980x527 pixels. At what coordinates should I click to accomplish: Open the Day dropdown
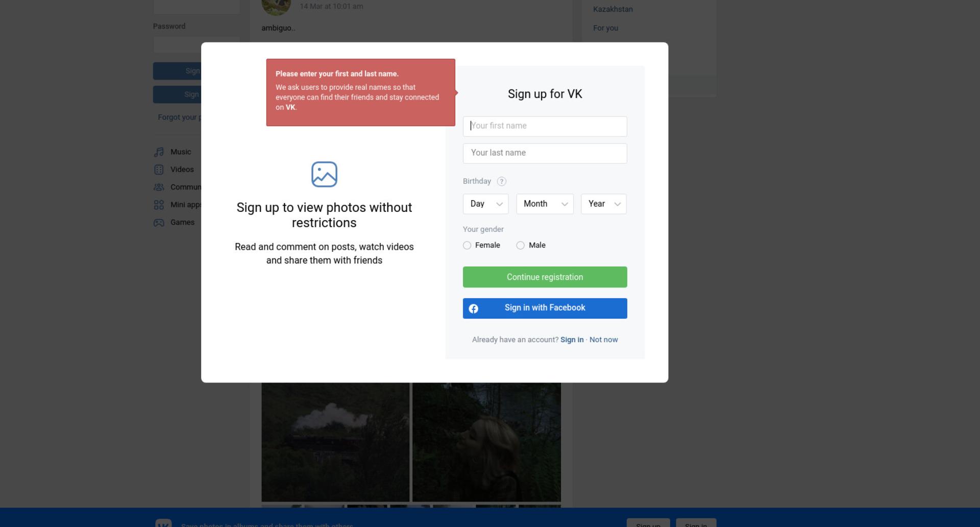click(485, 204)
